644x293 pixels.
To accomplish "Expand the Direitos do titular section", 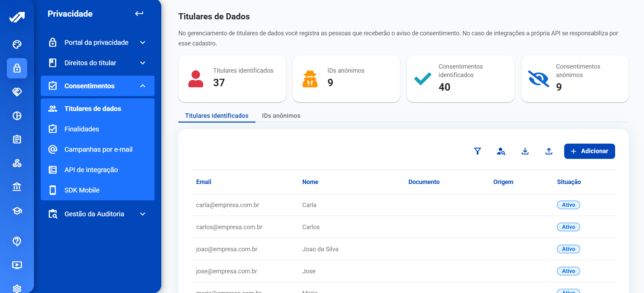I will 143,63.
